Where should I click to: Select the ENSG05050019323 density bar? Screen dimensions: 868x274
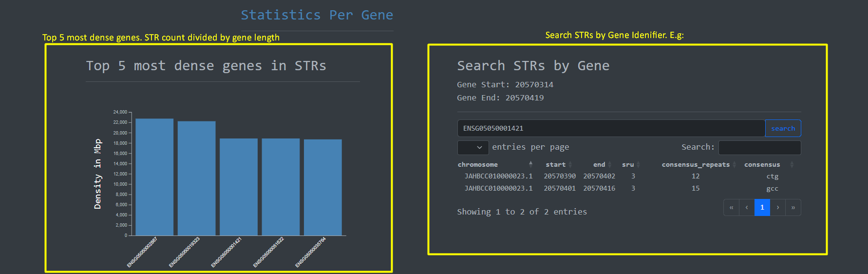(196, 178)
